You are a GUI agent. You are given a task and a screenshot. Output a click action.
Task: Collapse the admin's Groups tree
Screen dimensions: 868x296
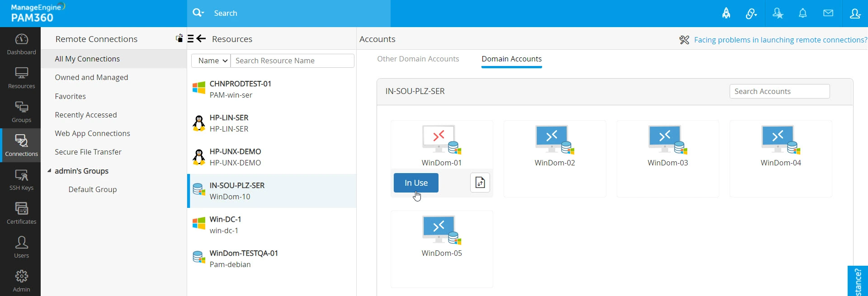click(x=49, y=171)
